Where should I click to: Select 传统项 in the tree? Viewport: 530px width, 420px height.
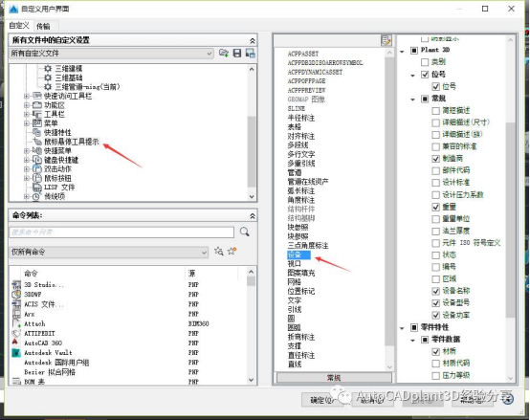click(55, 196)
